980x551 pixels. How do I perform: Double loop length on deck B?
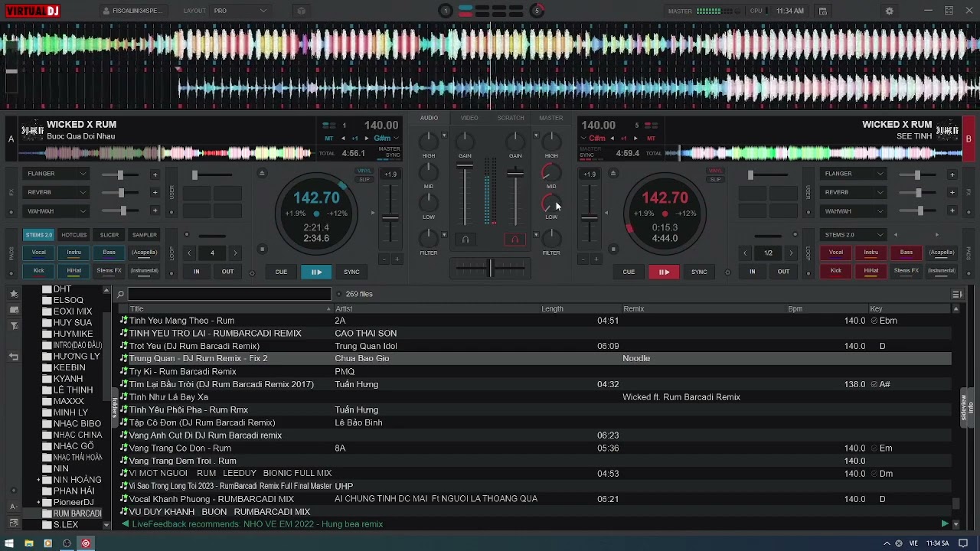791,253
